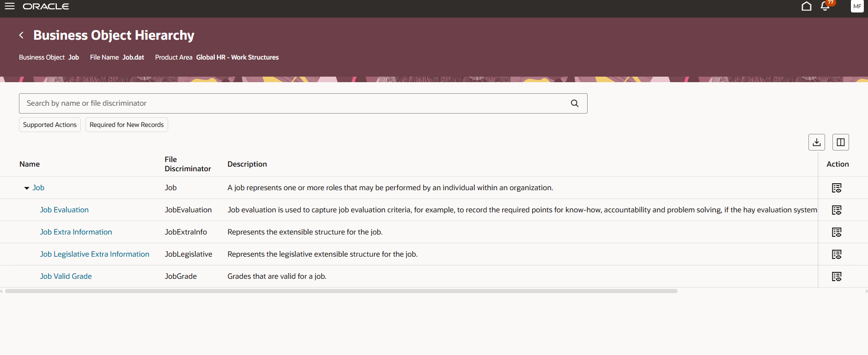Collapse the Job hierarchy node
Screen dimensions: 868x355
point(26,187)
